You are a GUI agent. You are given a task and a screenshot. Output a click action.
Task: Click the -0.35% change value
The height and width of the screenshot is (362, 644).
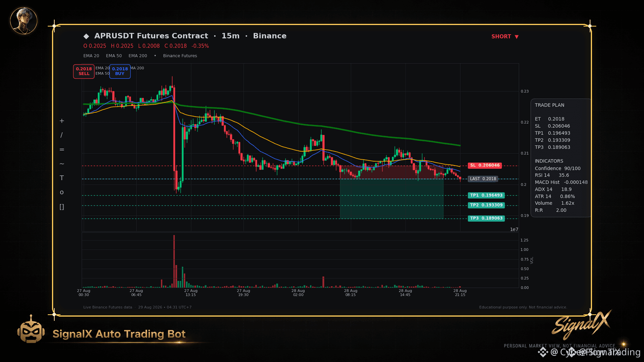click(200, 46)
